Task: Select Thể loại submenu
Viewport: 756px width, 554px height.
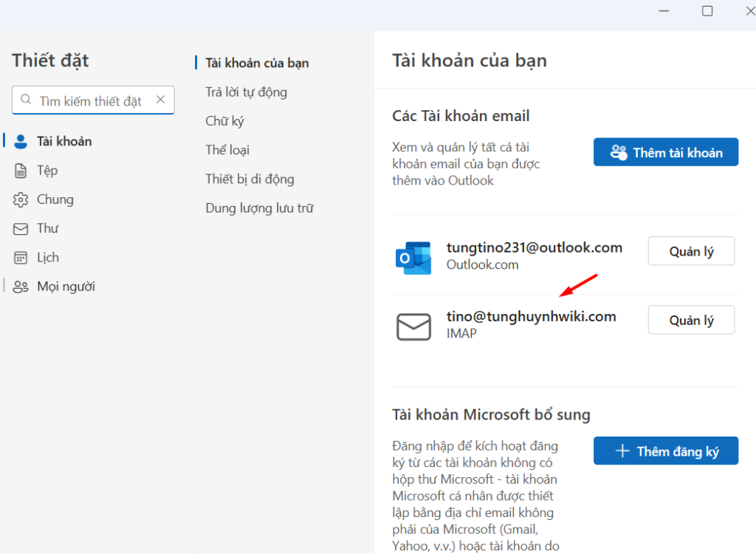Action: coord(227,150)
